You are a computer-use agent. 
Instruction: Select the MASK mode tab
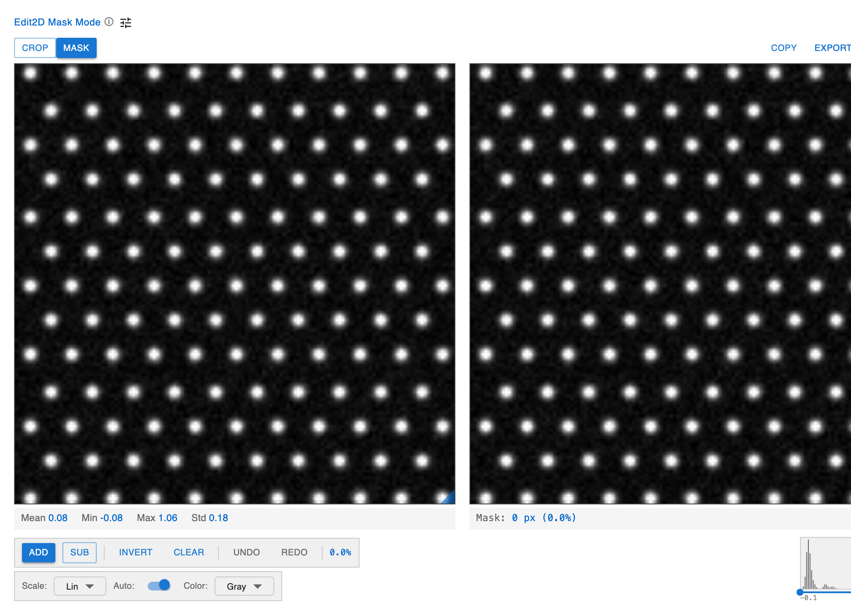point(76,48)
